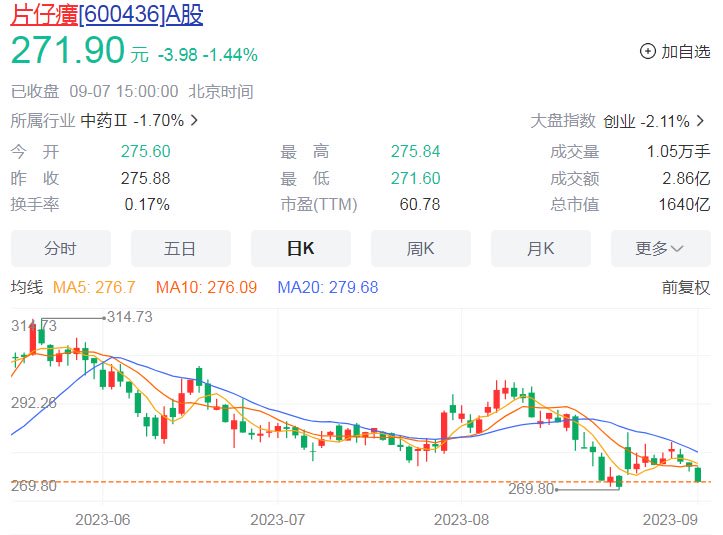Click the current price 271.90

tap(68, 49)
